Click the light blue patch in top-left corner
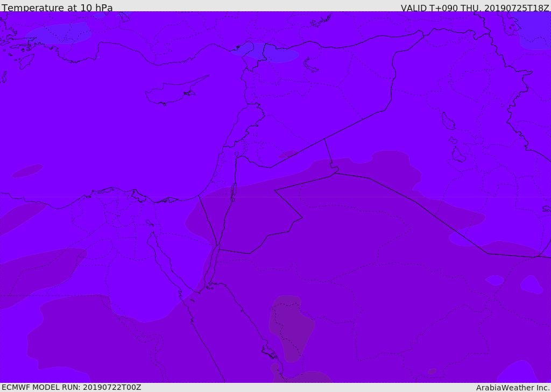The width and height of the screenshot is (551, 392). click(59, 33)
